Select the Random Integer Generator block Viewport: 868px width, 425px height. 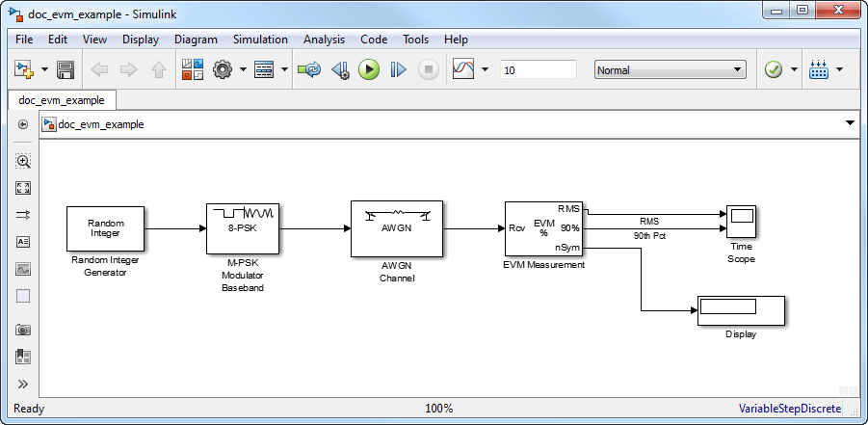(105, 228)
